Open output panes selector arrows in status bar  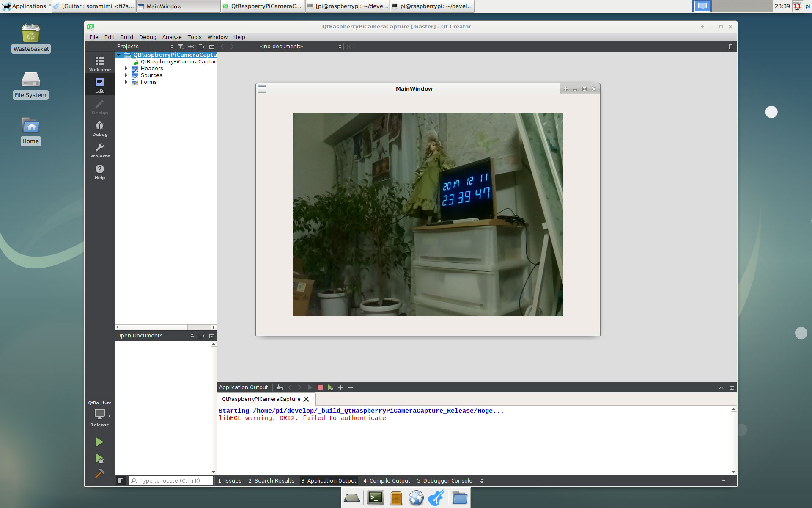coord(482,480)
